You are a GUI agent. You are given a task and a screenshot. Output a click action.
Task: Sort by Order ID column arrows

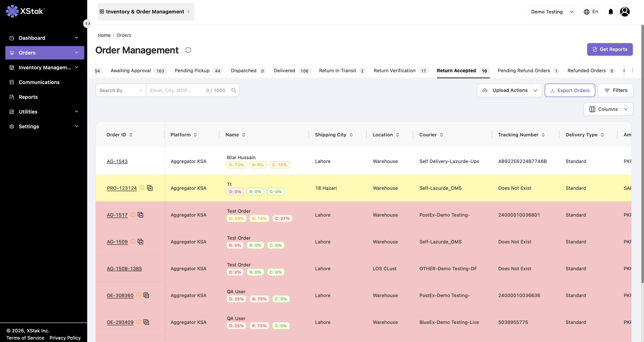coord(131,135)
